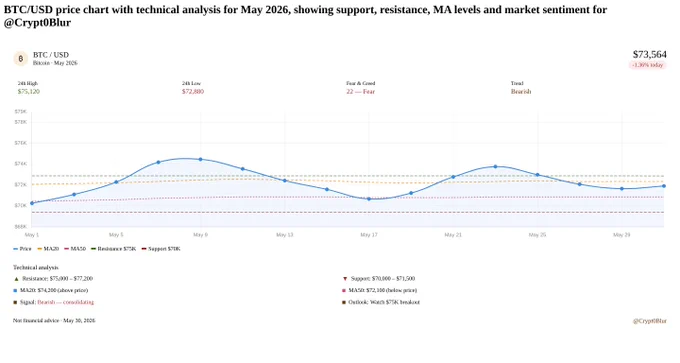680x363 pixels.
Task: Click the 24h High value $75,120
Action: (x=29, y=92)
